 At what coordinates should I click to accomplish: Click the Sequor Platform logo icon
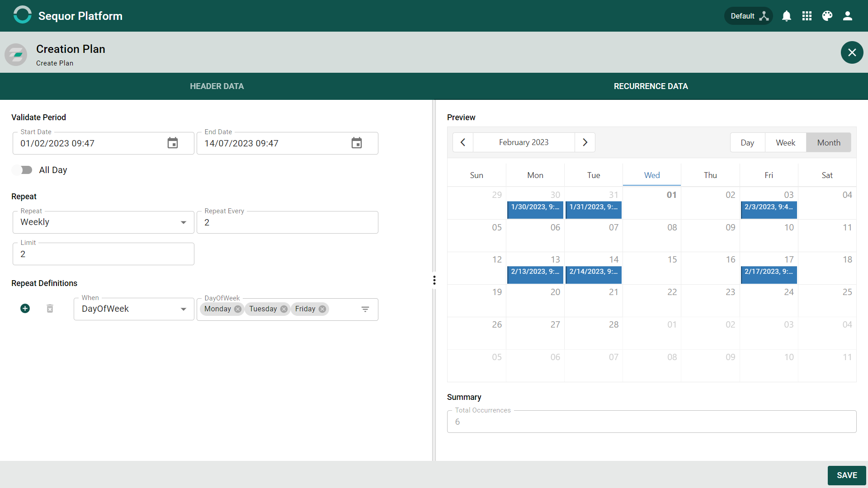point(23,15)
